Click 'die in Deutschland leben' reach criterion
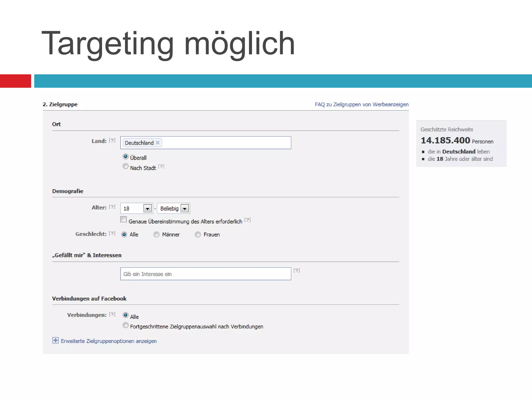The image size is (532, 399). pos(459,152)
